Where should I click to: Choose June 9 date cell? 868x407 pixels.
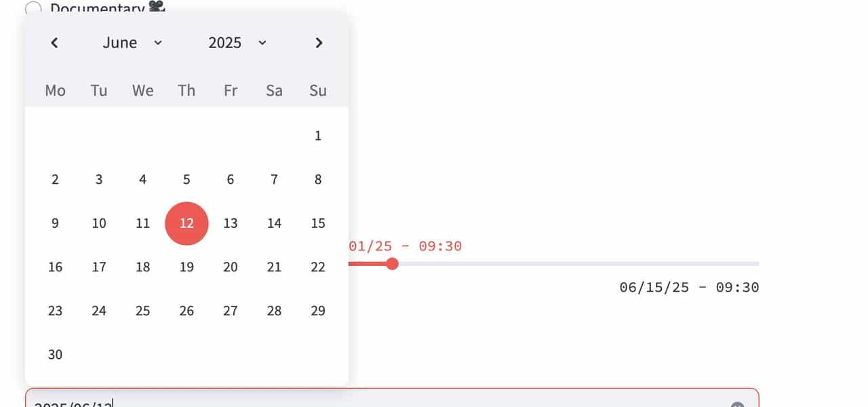point(55,223)
